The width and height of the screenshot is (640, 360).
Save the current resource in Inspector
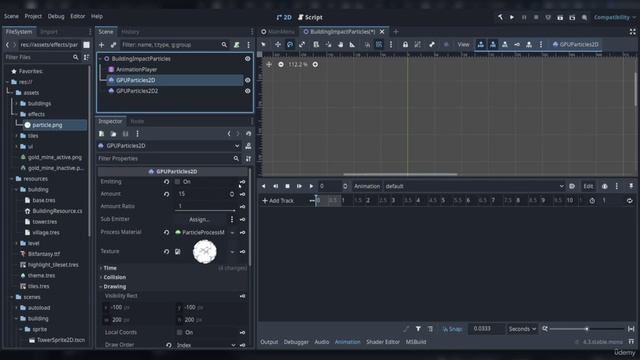pos(125,133)
